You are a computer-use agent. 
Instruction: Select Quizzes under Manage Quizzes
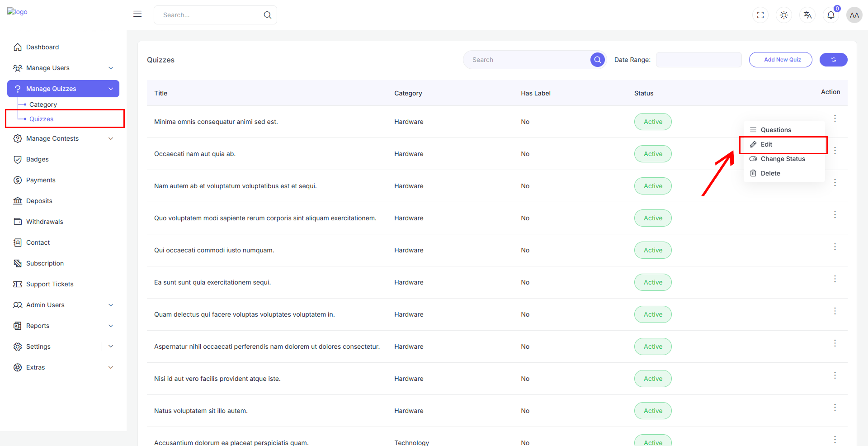(x=41, y=119)
